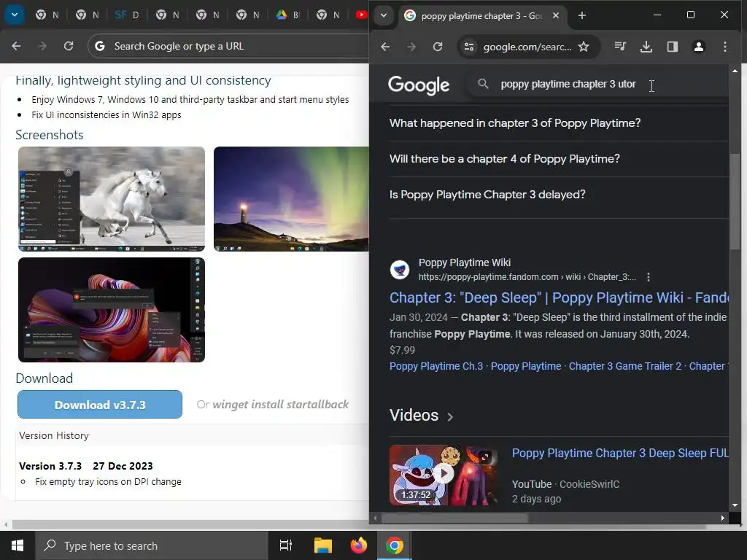Open 'Chapter 3 Game Trailer 2' sitelink
The image size is (747, 560).
(x=624, y=366)
